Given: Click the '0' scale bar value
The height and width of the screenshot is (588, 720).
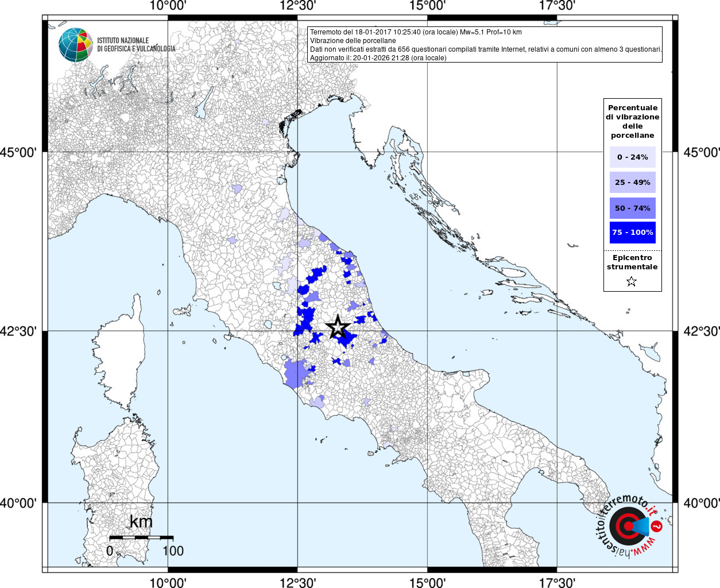Looking at the screenshot, I should (110, 551).
